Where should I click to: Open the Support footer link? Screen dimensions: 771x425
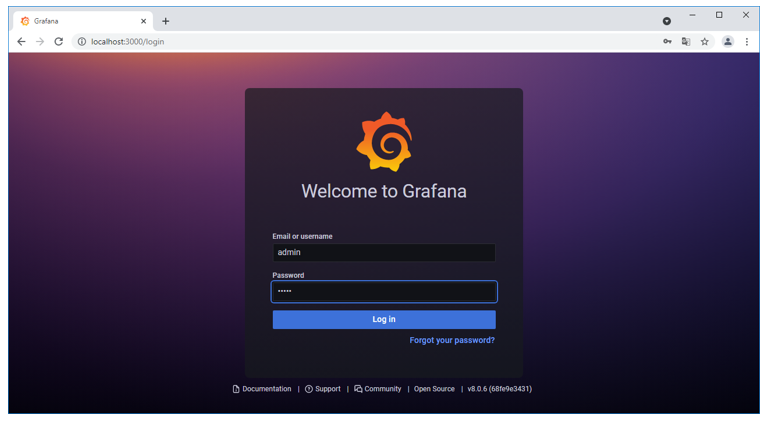click(323, 389)
